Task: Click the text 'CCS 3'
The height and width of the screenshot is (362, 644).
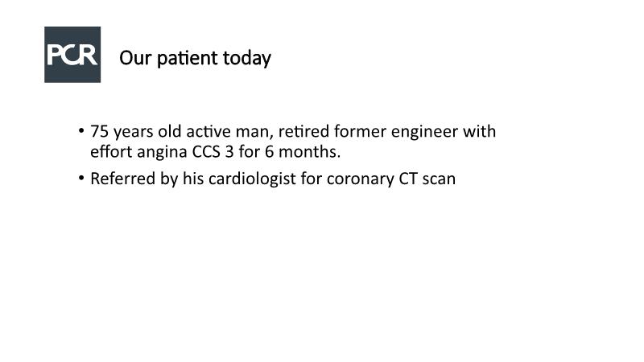Action: 213,151
